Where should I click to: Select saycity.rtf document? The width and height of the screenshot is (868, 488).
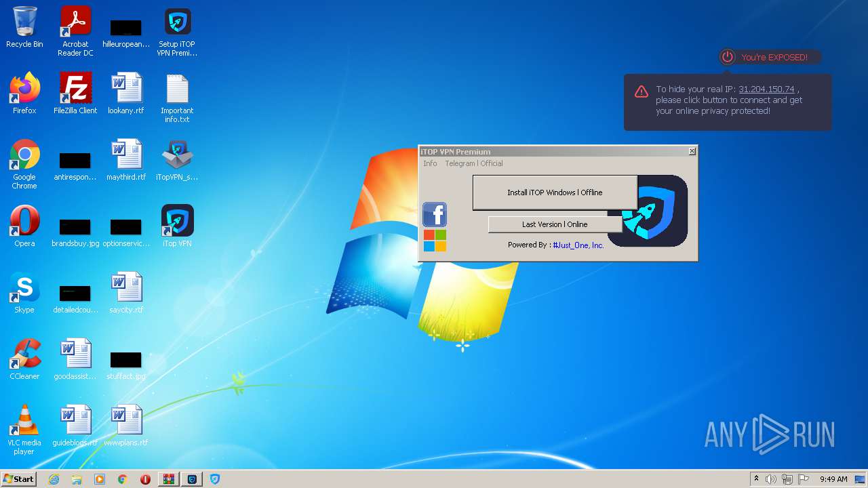pos(126,293)
